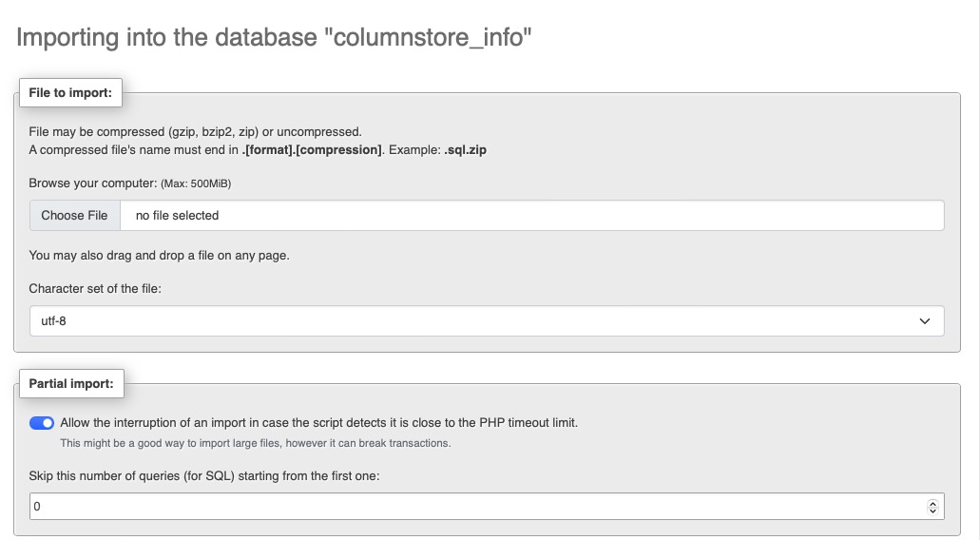This screenshot has height=540, width=980.
Task: Click the "Character set of the file:" label
Action: [x=95, y=288]
